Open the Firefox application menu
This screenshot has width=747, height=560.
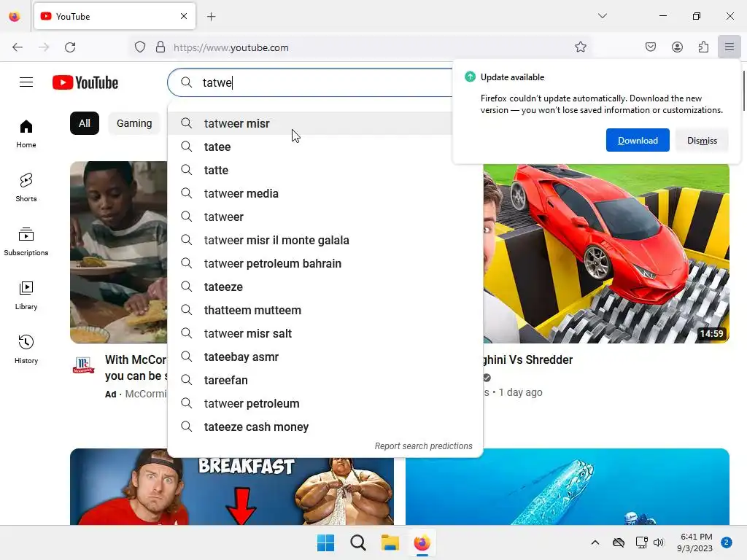729,47
